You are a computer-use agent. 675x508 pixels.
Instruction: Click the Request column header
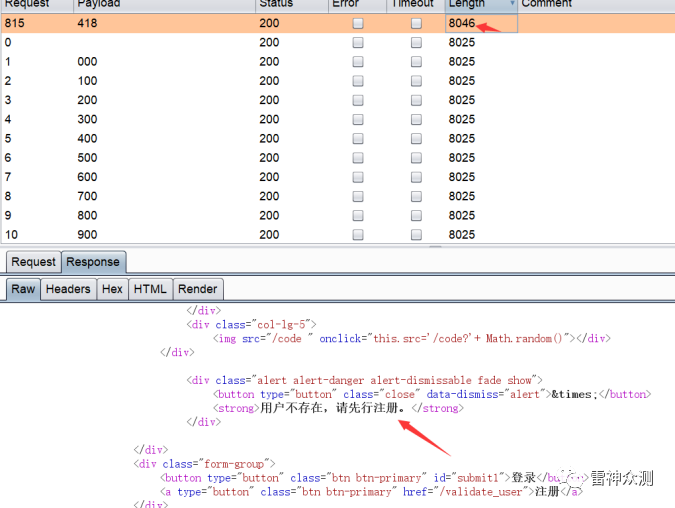pos(27,4)
